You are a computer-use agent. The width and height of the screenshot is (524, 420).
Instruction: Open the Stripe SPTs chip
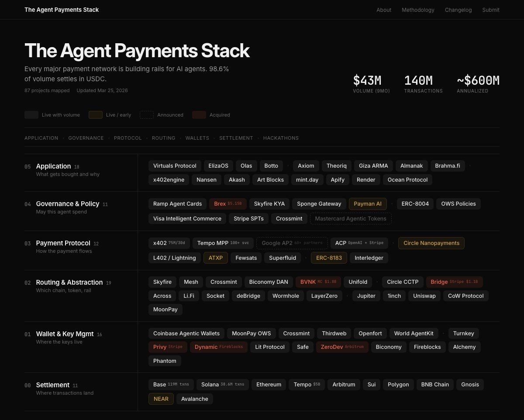248,219
